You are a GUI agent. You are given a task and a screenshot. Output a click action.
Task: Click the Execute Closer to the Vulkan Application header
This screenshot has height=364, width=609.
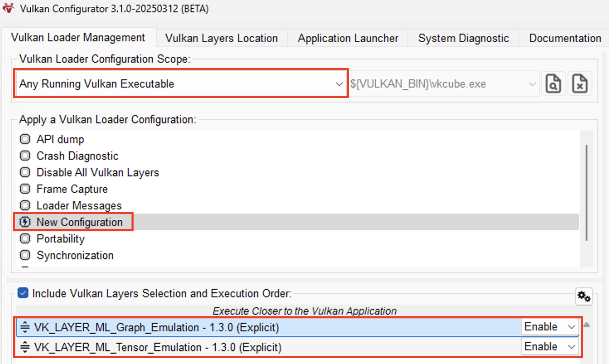point(304,311)
